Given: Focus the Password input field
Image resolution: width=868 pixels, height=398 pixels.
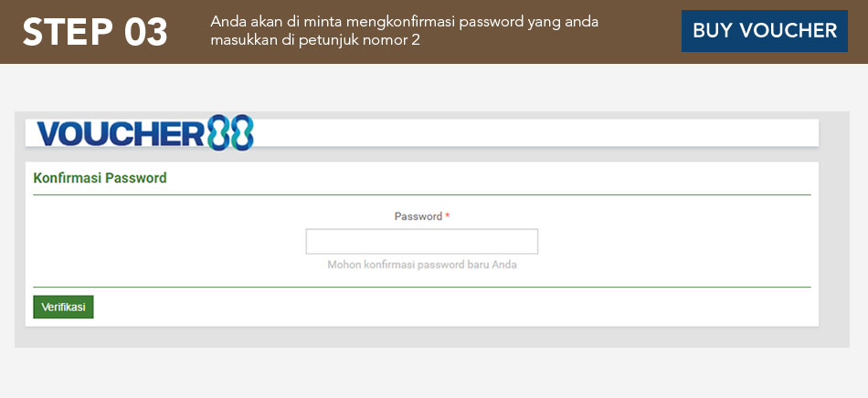Looking at the screenshot, I should [x=421, y=241].
